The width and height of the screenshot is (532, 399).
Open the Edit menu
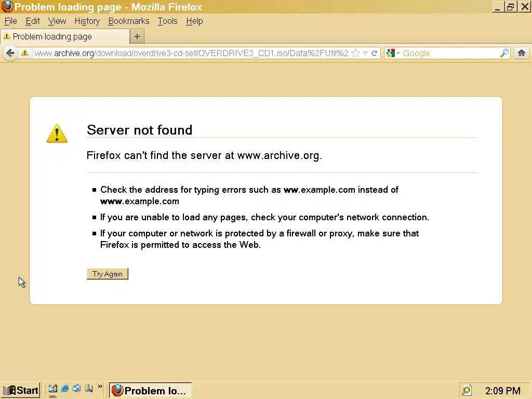point(33,21)
